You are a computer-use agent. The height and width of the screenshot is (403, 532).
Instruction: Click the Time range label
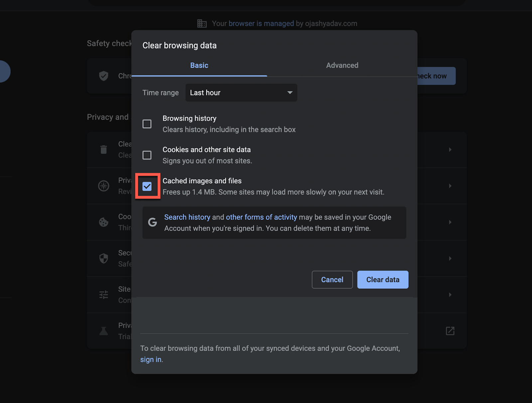click(161, 93)
